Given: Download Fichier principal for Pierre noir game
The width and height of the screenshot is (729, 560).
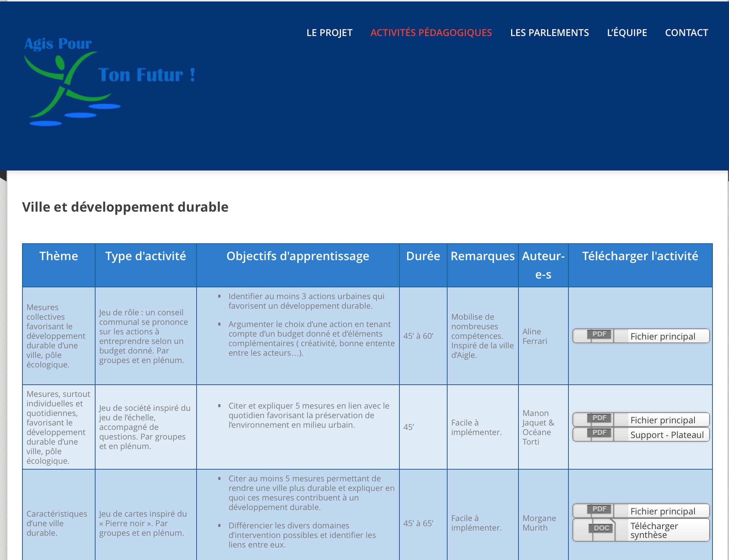Looking at the screenshot, I should [x=662, y=511].
